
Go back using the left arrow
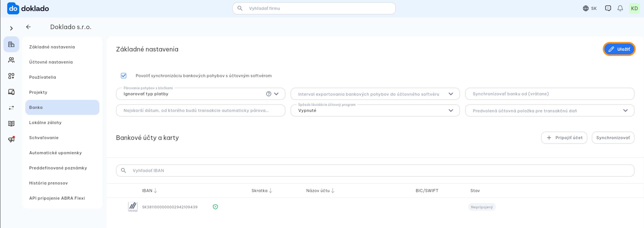click(29, 27)
